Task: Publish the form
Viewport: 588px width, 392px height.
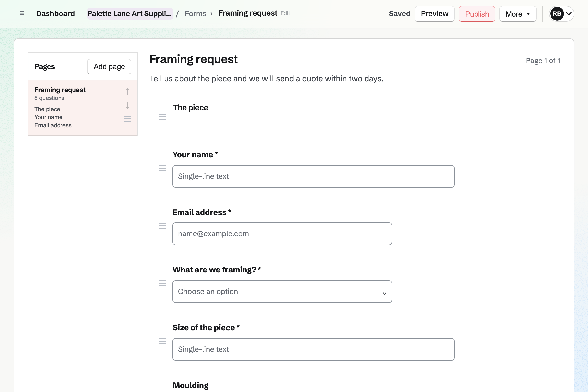Action: pyautogui.click(x=477, y=14)
